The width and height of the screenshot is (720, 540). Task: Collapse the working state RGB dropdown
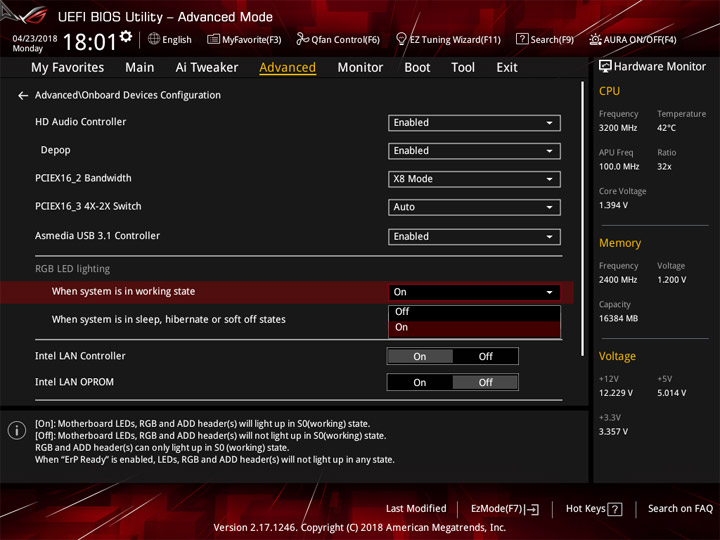(474, 292)
